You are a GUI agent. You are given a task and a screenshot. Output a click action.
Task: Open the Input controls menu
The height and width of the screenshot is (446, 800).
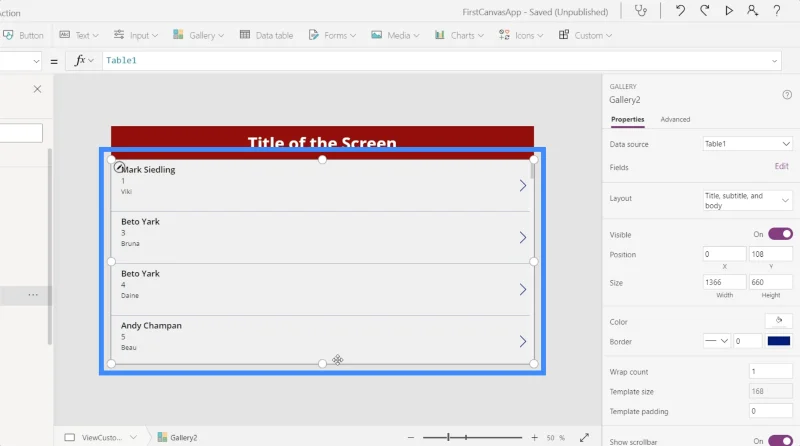click(136, 35)
